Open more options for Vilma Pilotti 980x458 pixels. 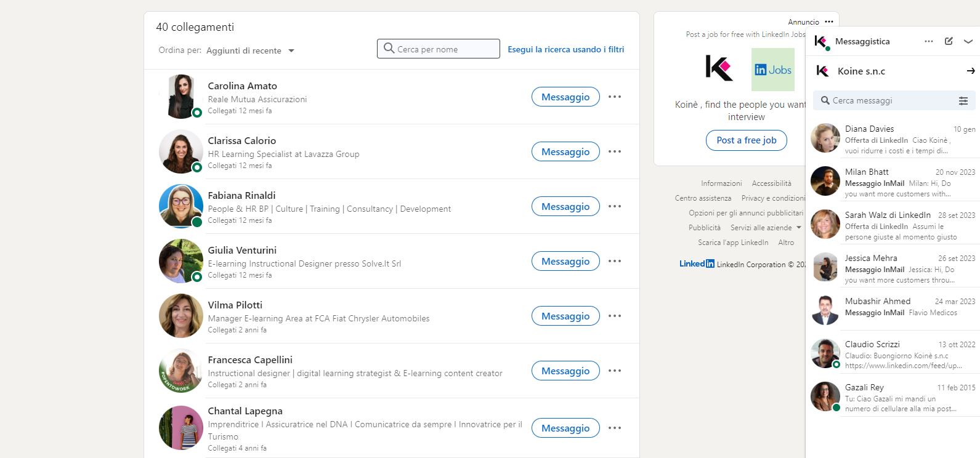[x=614, y=316]
